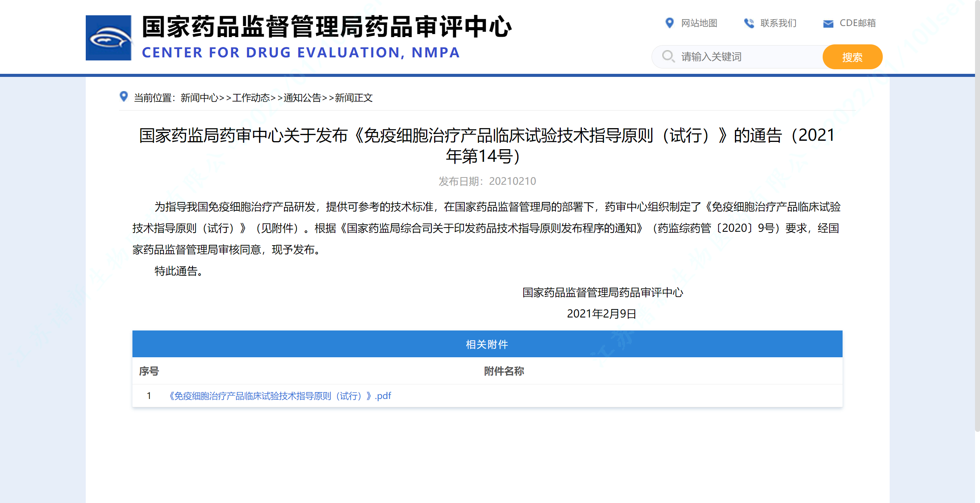The image size is (980, 503).
Task: Open 联系我们 link
Action: tap(778, 23)
